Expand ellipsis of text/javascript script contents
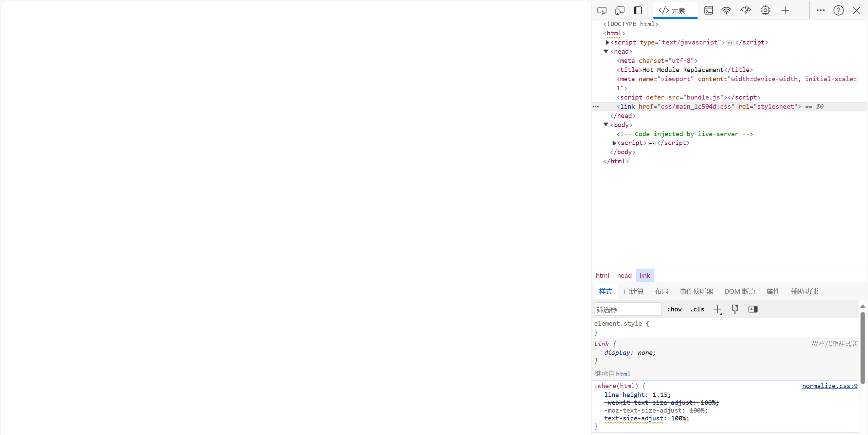This screenshot has height=435, width=868. click(x=730, y=43)
